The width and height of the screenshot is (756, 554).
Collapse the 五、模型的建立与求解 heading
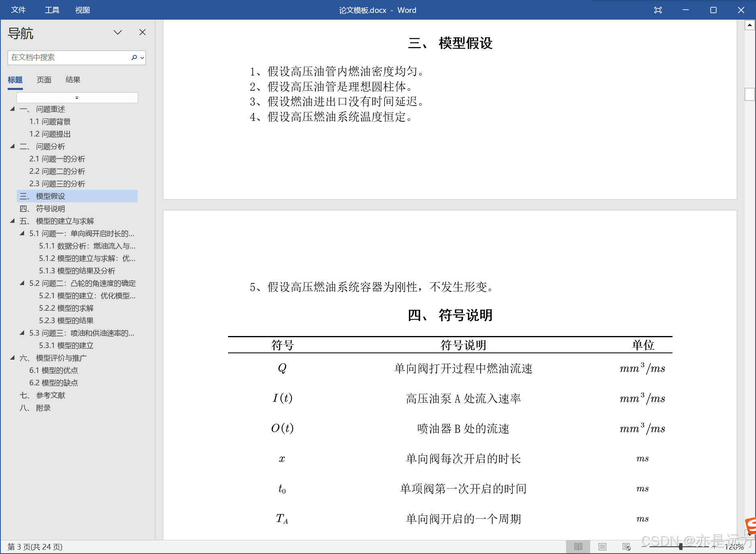pos(12,221)
